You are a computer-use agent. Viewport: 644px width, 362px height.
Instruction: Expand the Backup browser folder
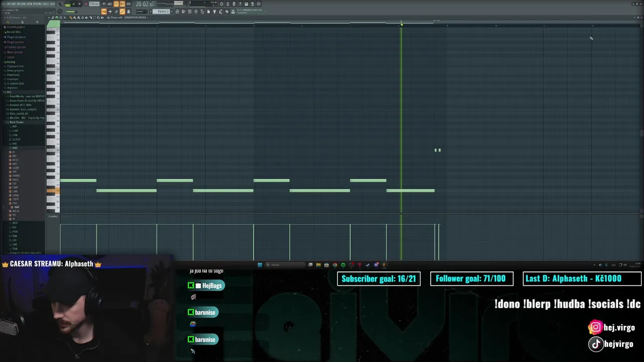pyautogui.click(x=10, y=62)
